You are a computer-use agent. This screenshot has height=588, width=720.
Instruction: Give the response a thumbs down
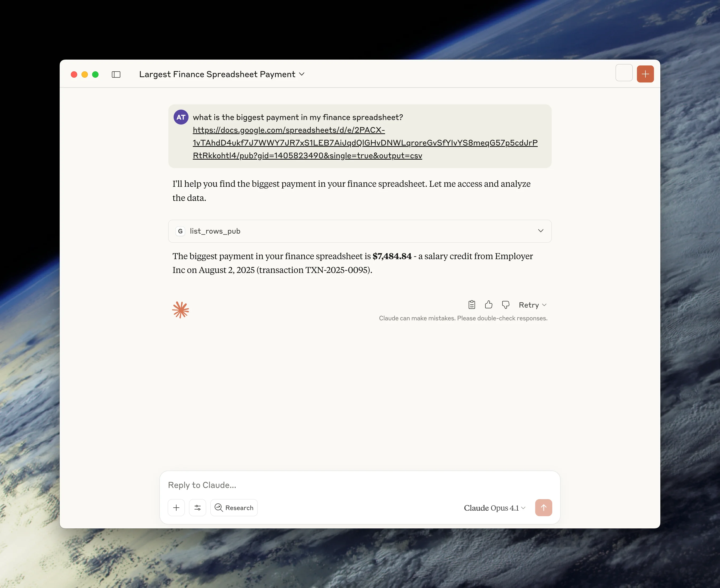[x=505, y=305]
